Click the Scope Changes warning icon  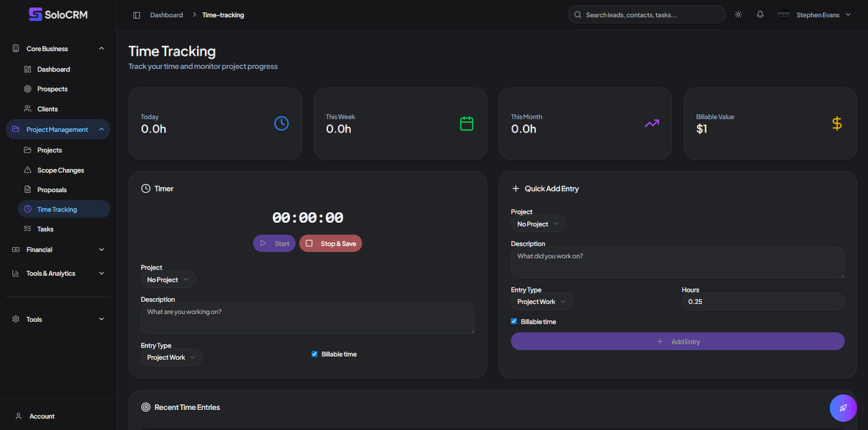(x=27, y=171)
